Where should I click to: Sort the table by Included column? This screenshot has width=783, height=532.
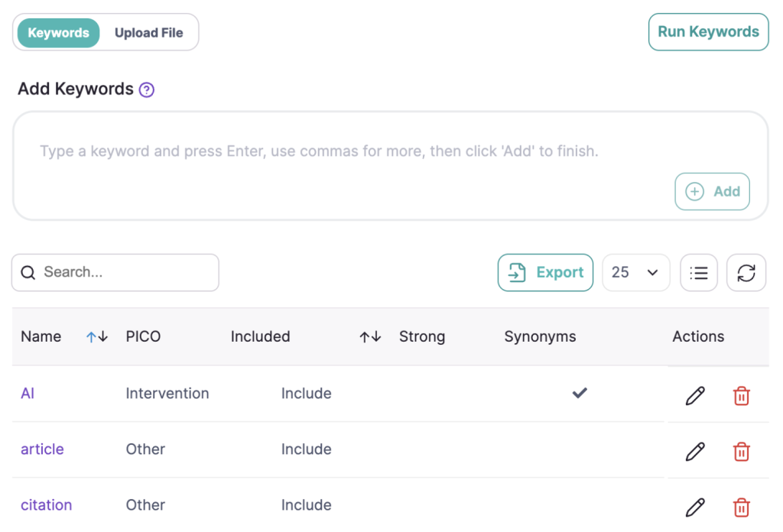pyautogui.click(x=370, y=337)
